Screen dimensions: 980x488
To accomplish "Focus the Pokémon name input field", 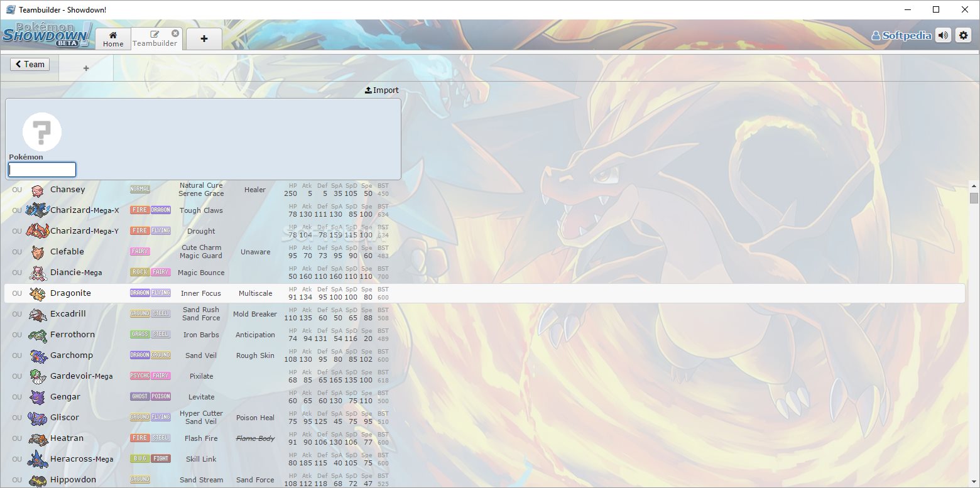I will coord(42,170).
